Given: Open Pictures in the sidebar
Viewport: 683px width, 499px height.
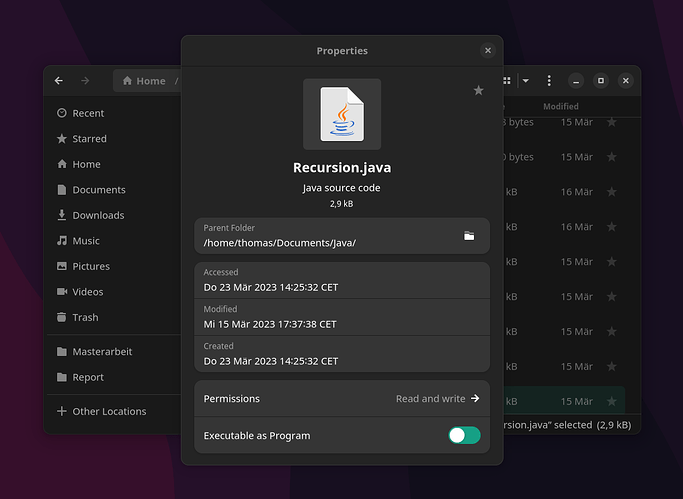Looking at the screenshot, I should tap(113, 266).
